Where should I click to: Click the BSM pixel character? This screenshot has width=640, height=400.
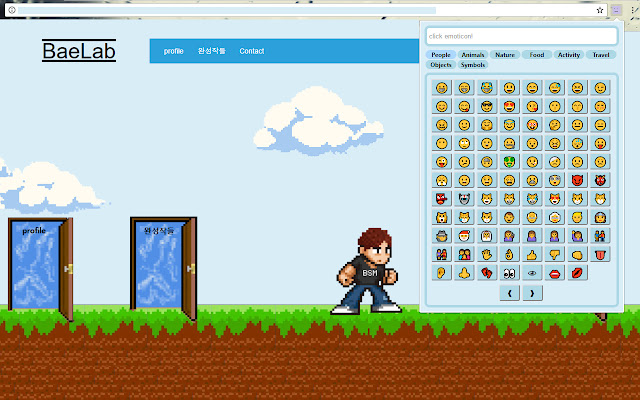point(367,271)
